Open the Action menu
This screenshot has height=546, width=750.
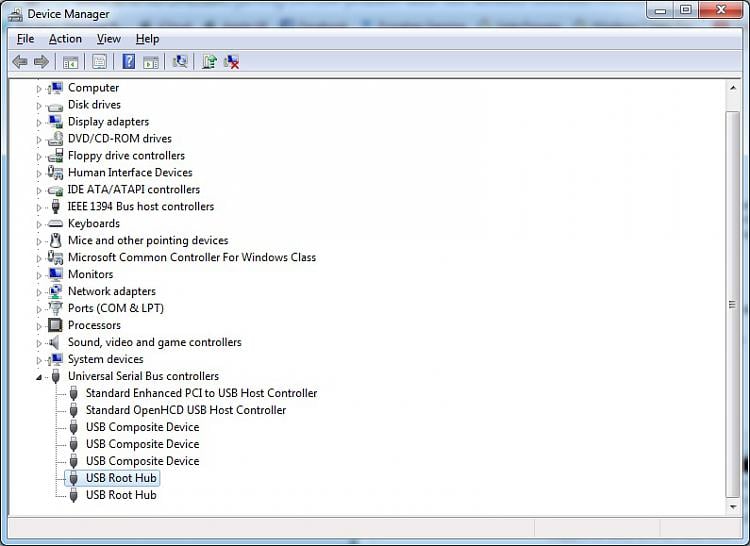(65, 39)
